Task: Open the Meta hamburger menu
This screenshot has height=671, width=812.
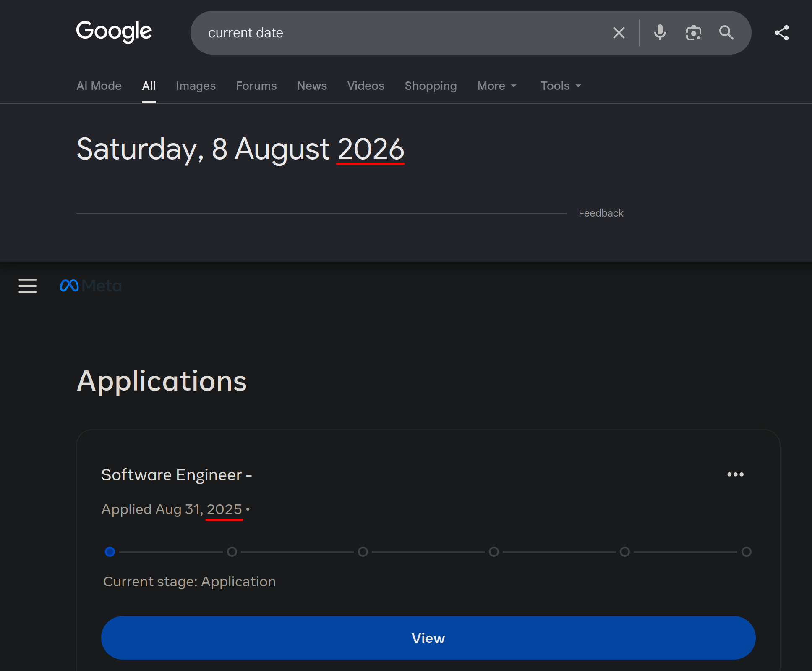Action: point(28,286)
